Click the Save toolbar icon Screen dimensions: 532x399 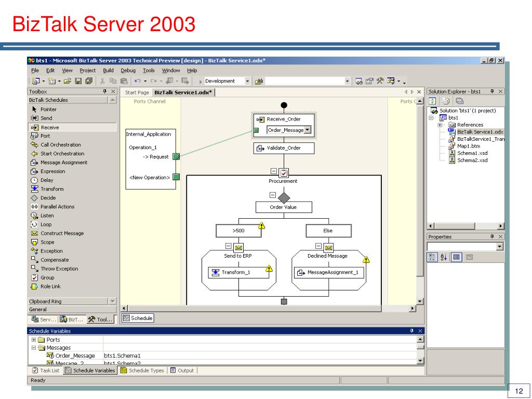pos(78,81)
